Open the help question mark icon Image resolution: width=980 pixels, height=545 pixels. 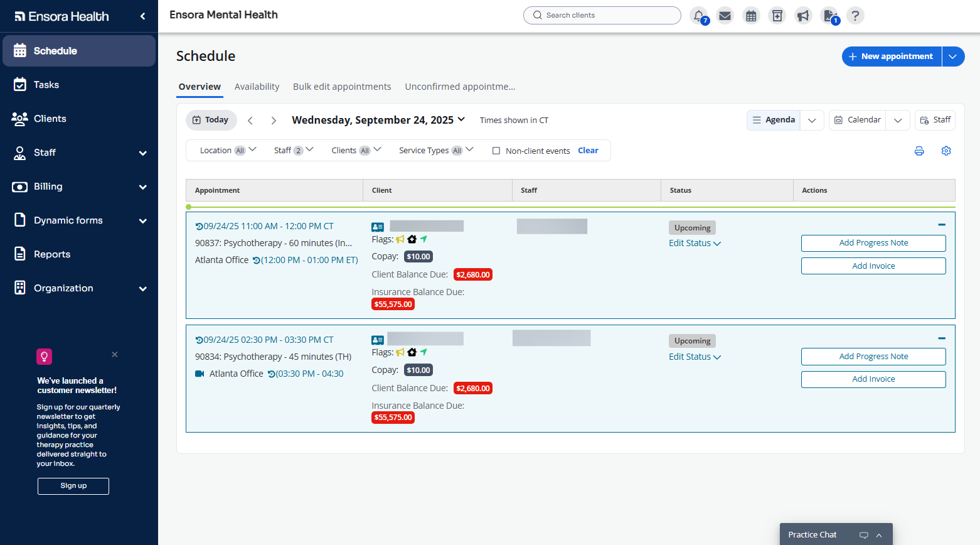coord(855,16)
